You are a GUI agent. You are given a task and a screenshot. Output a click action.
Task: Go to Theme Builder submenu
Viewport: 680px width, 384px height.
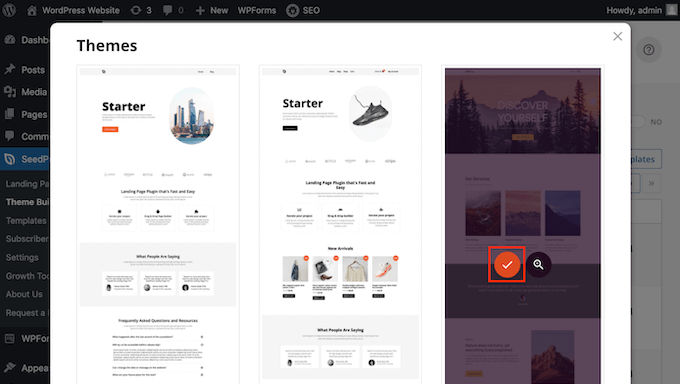pyautogui.click(x=27, y=202)
